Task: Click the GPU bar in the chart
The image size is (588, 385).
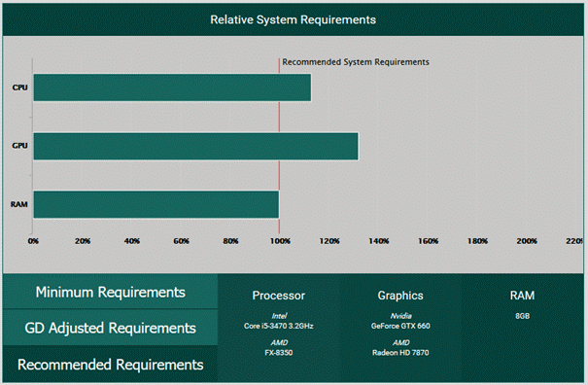Action: point(195,146)
